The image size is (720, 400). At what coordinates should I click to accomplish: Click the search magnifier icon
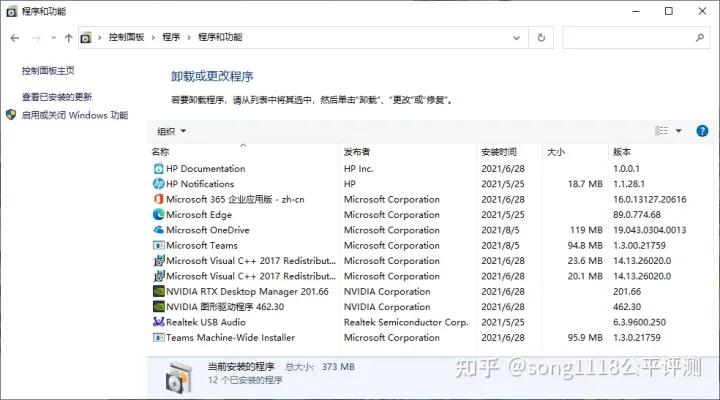coord(700,38)
